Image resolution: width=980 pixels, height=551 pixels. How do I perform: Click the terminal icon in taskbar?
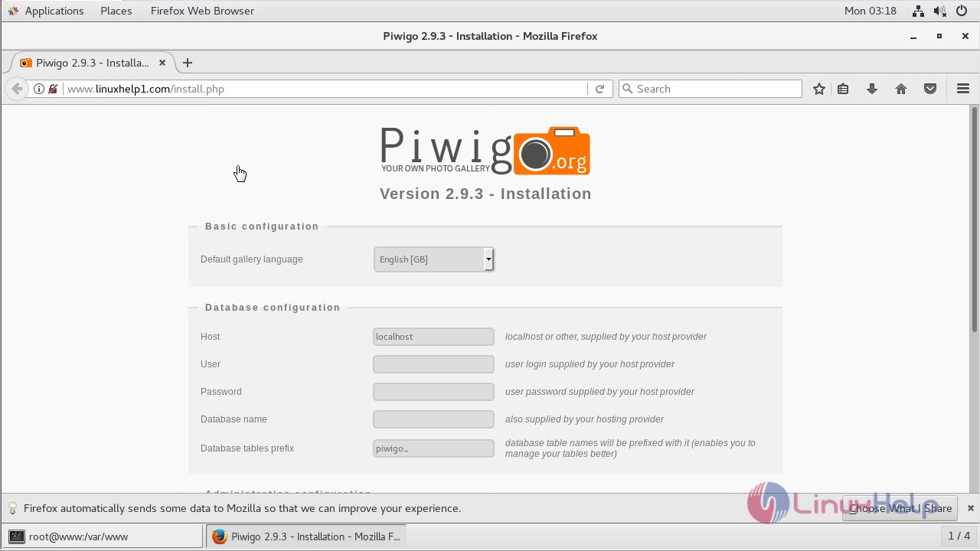click(x=16, y=536)
